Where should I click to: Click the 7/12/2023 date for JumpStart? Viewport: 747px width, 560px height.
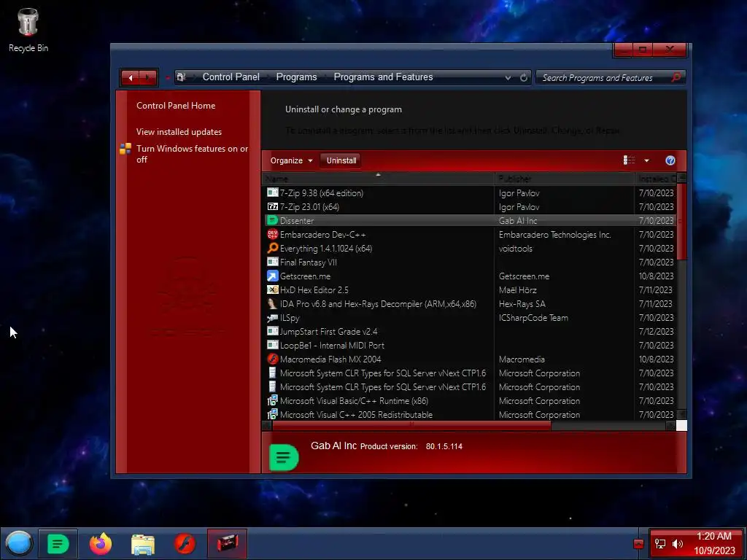pos(656,332)
